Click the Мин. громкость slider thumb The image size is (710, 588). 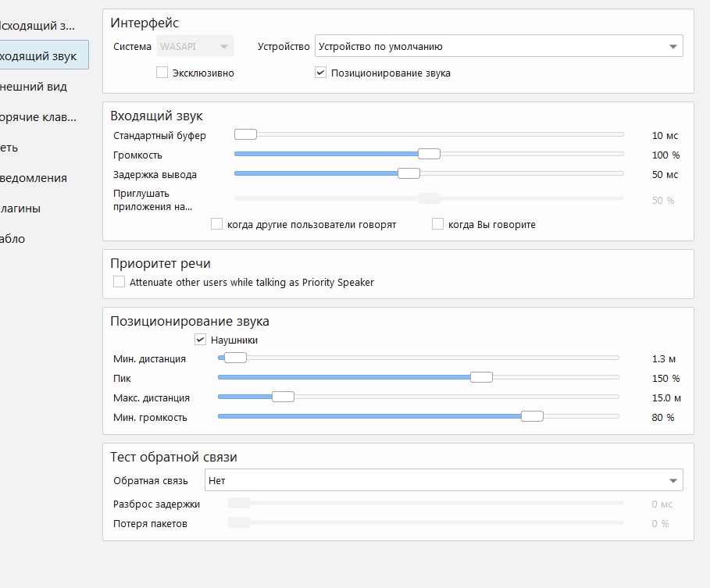[532, 416]
